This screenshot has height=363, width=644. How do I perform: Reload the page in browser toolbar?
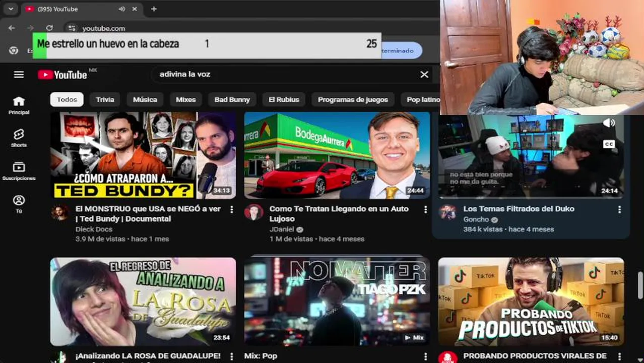tap(49, 28)
